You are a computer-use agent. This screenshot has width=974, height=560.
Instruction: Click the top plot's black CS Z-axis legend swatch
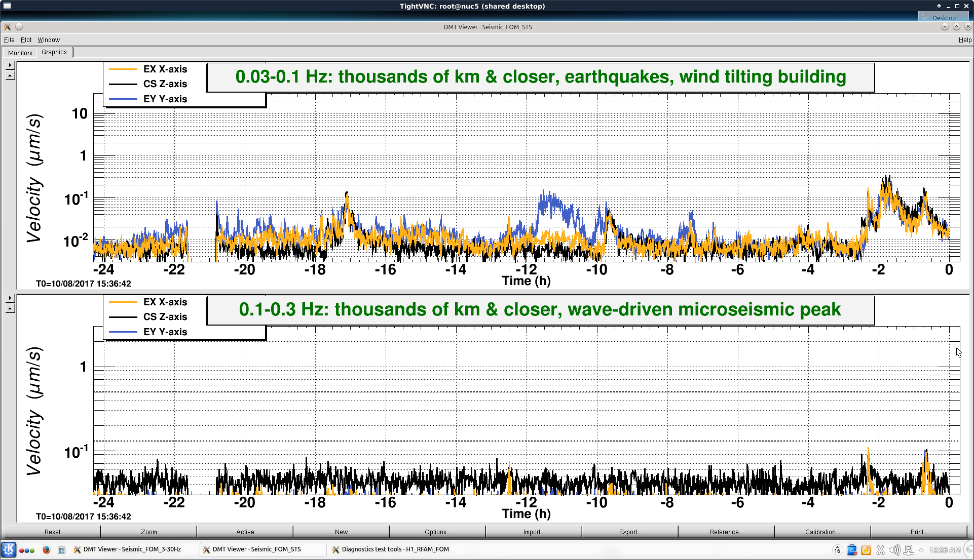(123, 84)
